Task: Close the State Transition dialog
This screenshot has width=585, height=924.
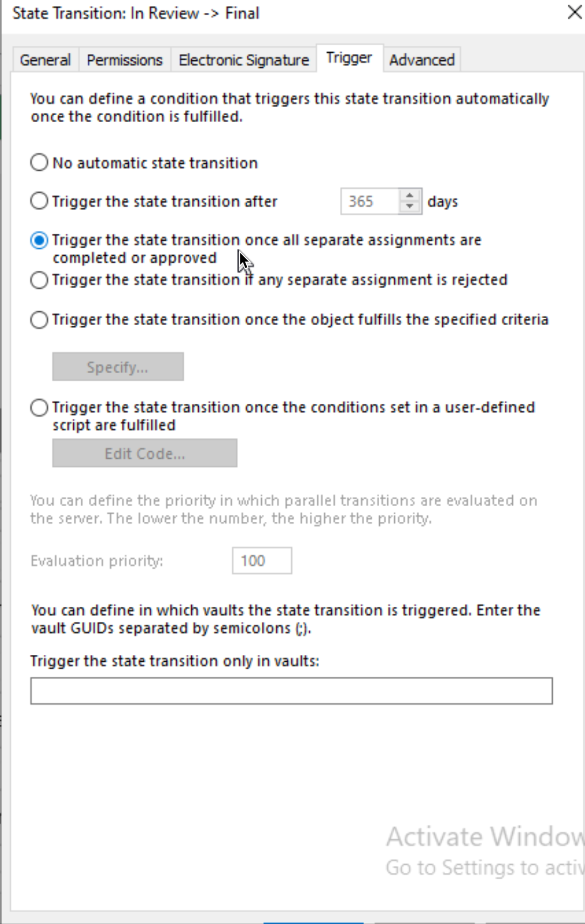Action: (x=575, y=12)
